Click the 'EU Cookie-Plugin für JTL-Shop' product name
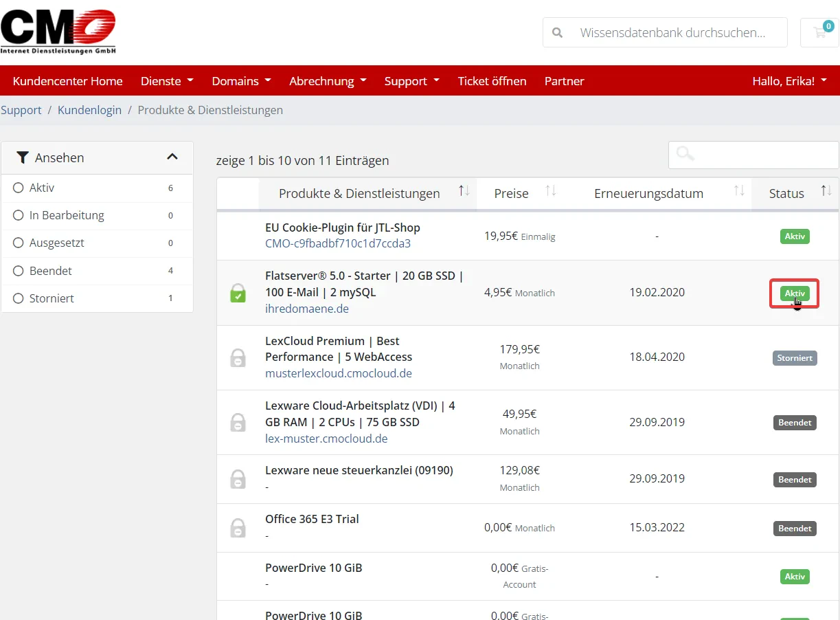The height and width of the screenshot is (620, 840). 343,228
